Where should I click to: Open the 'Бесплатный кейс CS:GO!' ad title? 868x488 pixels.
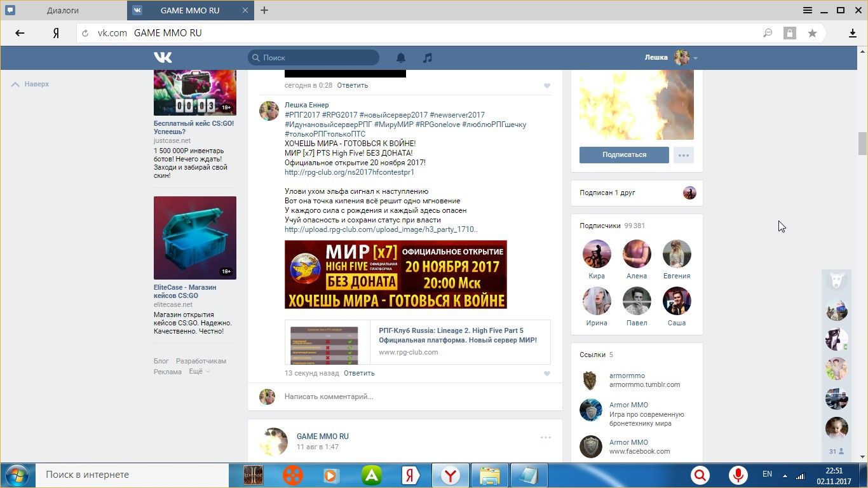[x=194, y=128]
